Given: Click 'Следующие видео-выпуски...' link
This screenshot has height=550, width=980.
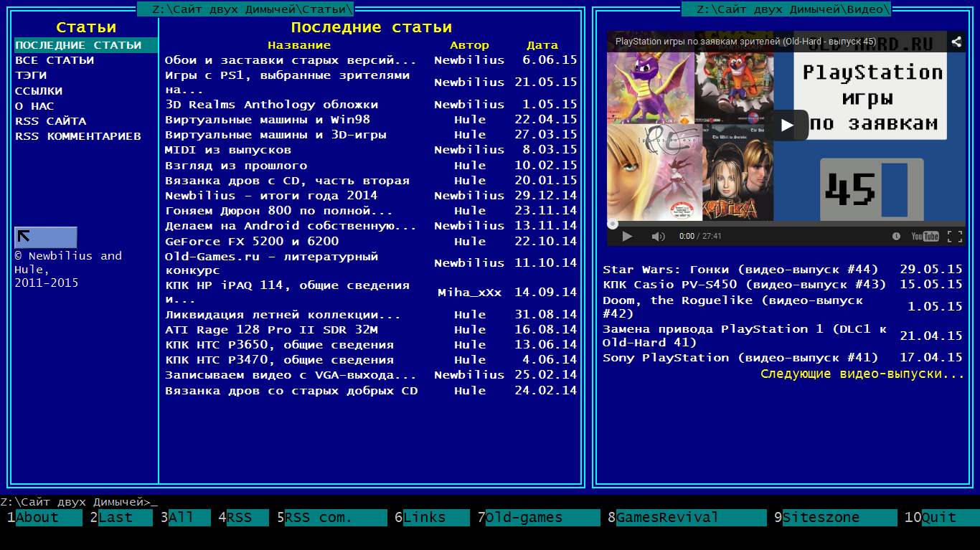Looking at the screenshot, I should [x=862, y=374].
